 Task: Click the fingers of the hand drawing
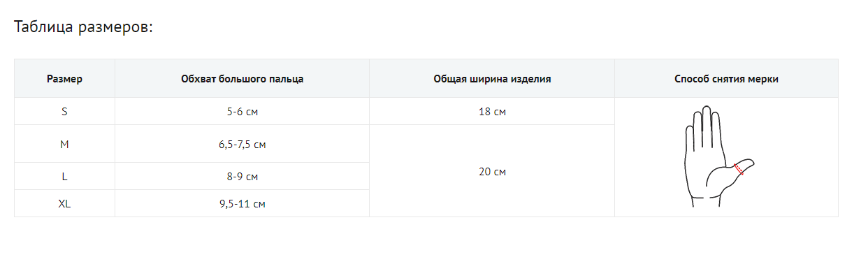tap(704, 126)
